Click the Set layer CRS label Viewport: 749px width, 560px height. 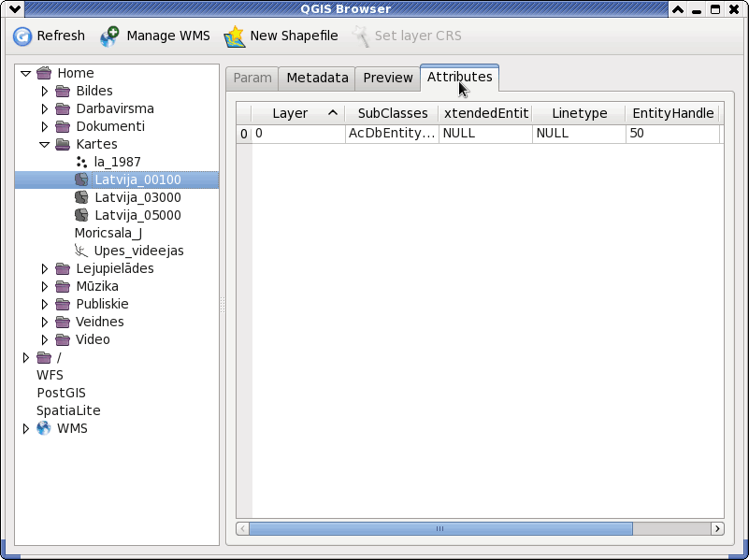coord(418,36)
